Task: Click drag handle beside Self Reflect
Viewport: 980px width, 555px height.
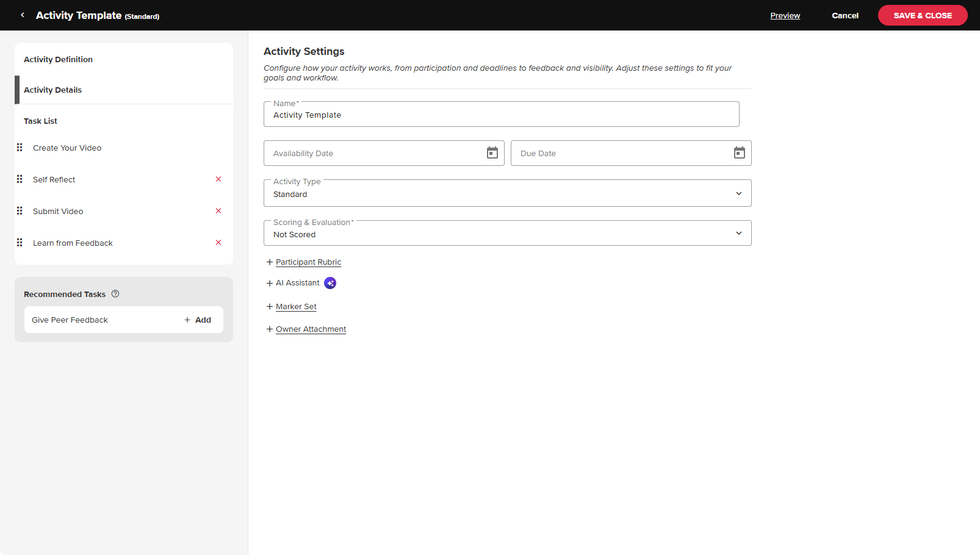Action: (20, 179)
